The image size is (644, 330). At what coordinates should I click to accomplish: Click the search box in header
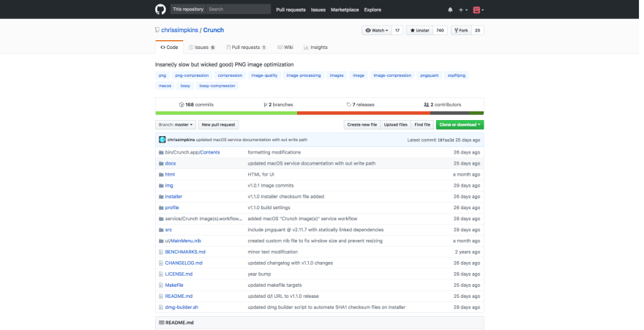point(239,9)
